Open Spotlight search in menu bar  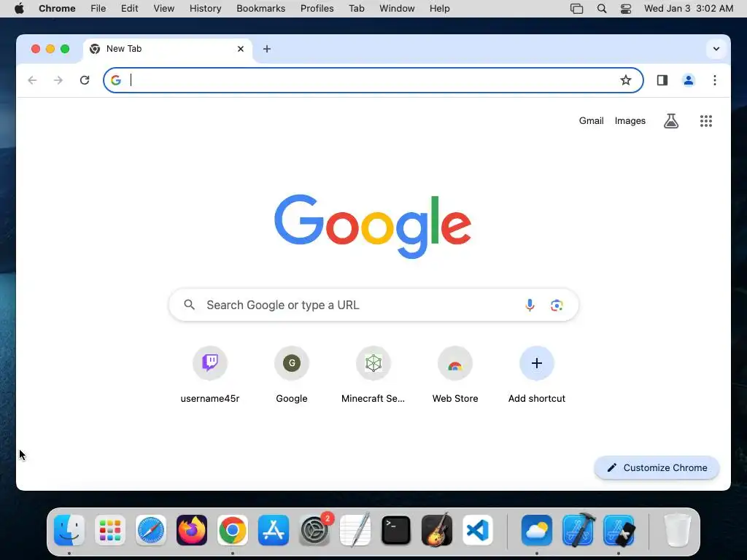[602, 9]
